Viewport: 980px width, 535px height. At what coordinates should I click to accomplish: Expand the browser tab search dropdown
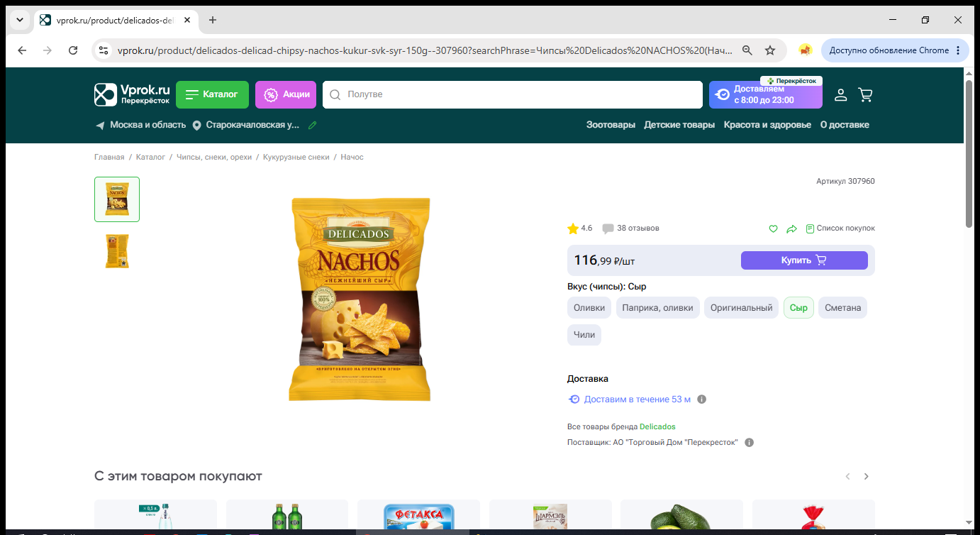tap(18, 20)
